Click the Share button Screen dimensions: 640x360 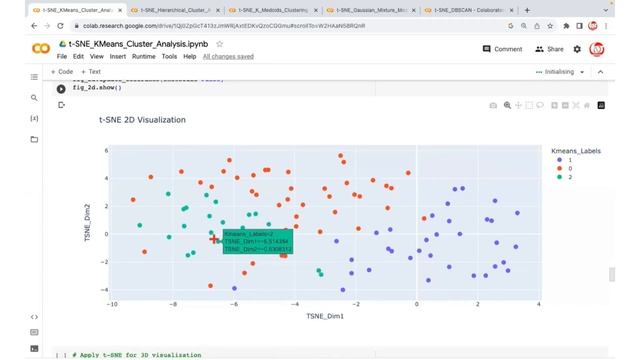pyautogui.click(x=549, y=49)
